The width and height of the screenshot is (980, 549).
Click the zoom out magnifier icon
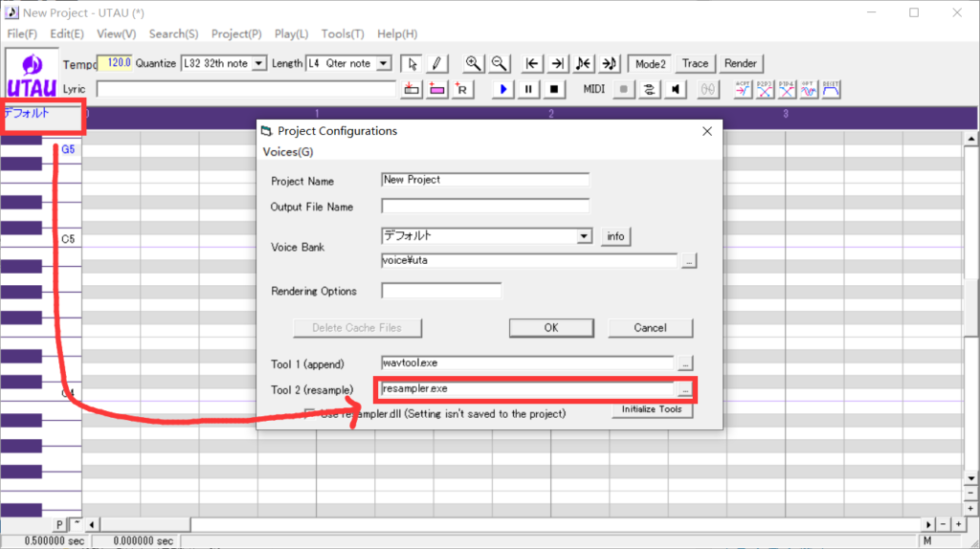pyautogui.click(x=499, y=64)
